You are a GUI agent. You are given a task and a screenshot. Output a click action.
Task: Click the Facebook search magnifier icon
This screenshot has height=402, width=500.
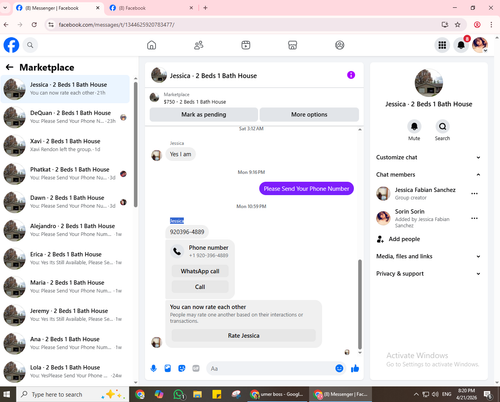[x=30, y=45]
